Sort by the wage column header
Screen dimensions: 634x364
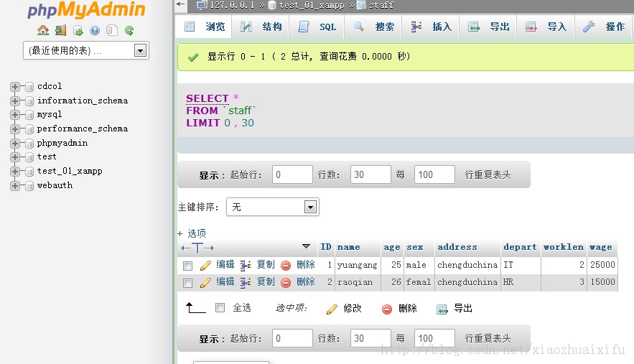tap(600, 247)
